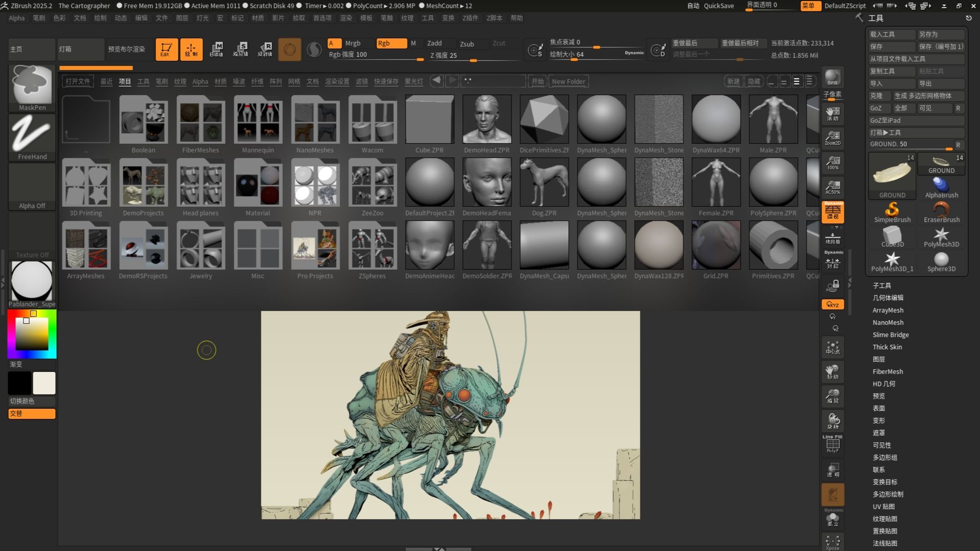Select the AlphaBrush tool

[941, 188]
